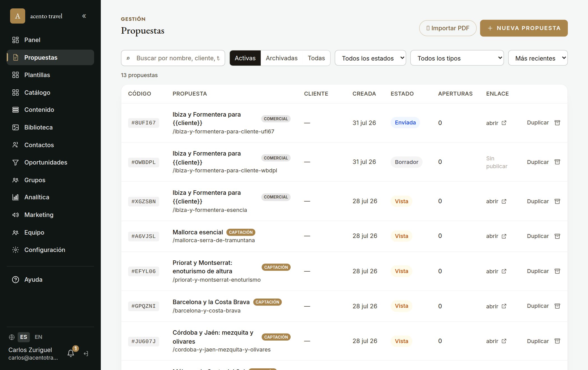Click the Oportunidades funnel icon
The width and height of the screenshot is (588, 370).
(x=15, y=163)
